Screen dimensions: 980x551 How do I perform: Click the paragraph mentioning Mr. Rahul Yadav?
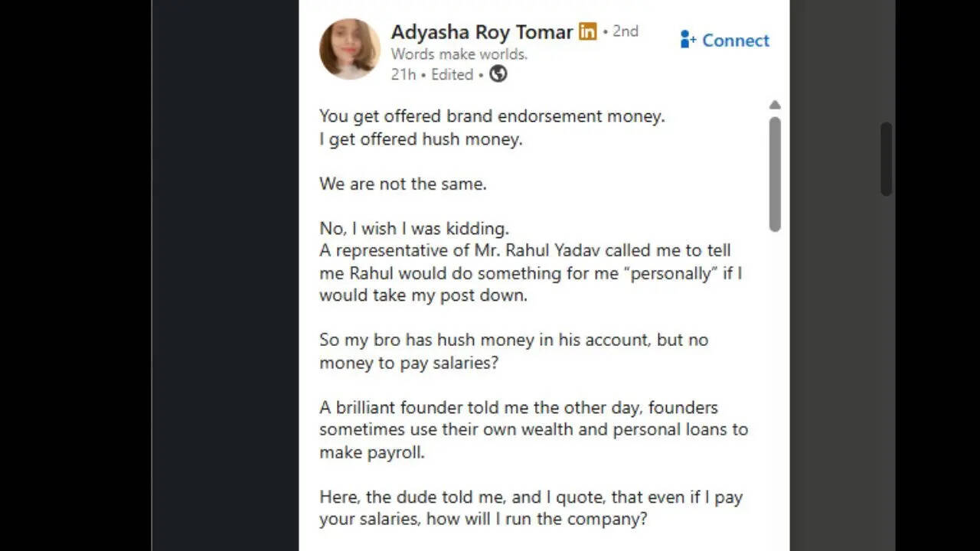click(x=528, y=272)
